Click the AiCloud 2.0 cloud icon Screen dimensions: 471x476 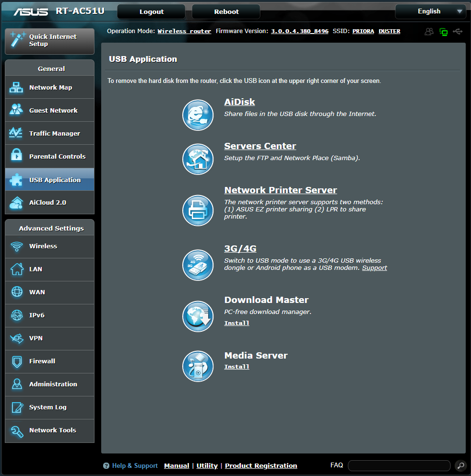coord(16,203)
